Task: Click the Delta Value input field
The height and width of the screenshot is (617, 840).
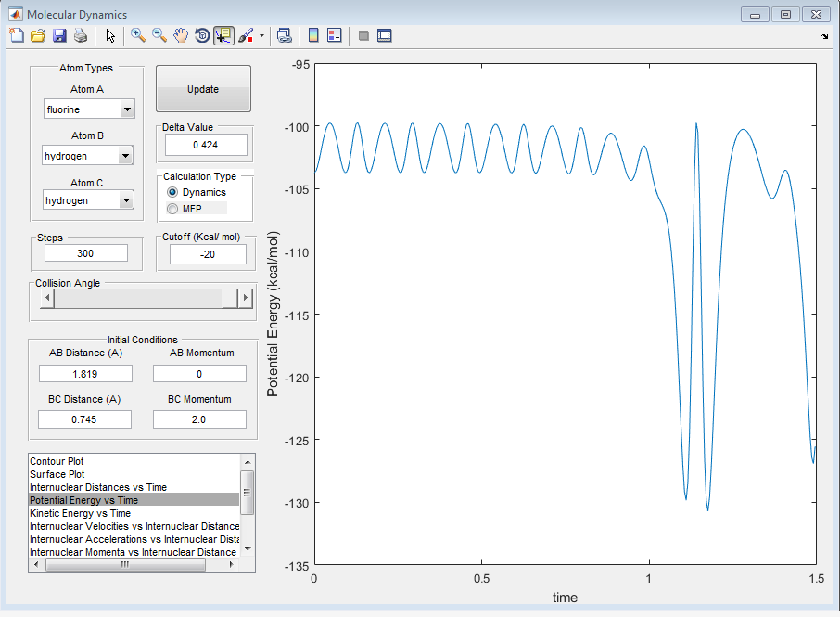Action: pos(206,145)
